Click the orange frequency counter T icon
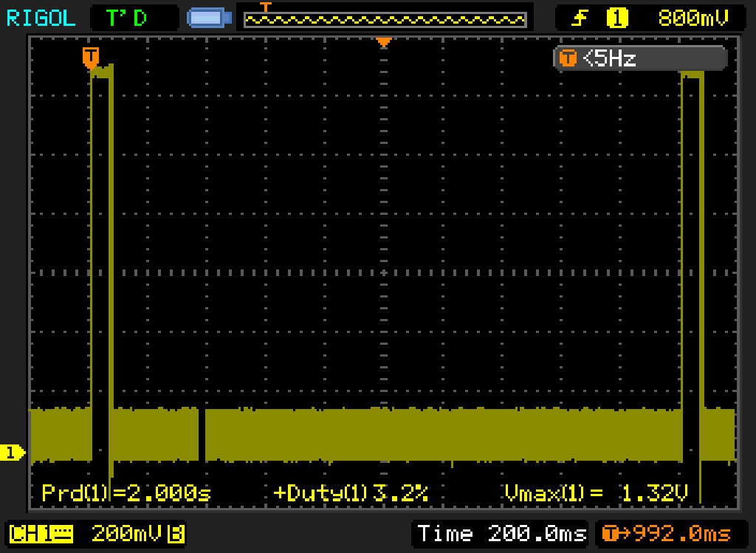The image size is (756, 553). (x=568, y=58)
